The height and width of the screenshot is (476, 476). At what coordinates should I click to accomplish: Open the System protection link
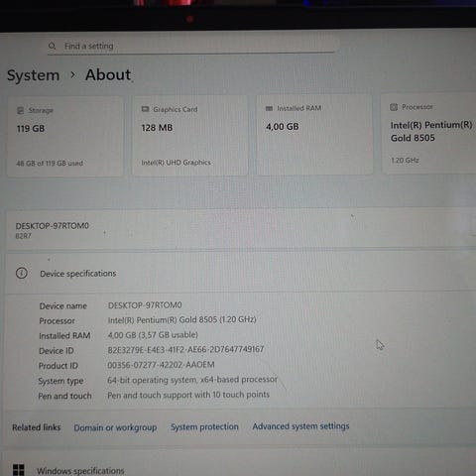pyautogui.click(x=204, y=426)
